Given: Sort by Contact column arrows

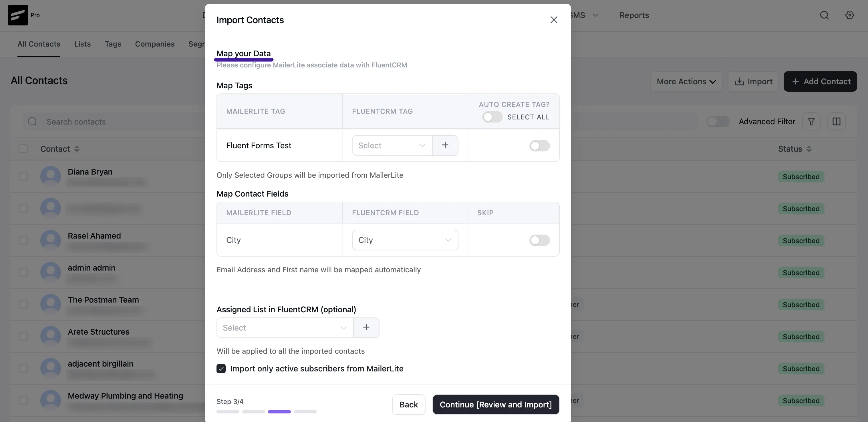Looking at the screenshot, I should point(77,149).
